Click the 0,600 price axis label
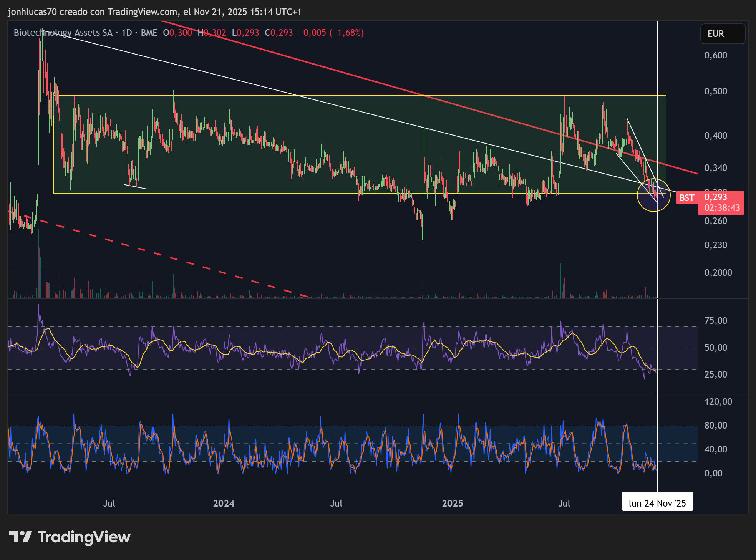The image size is (756, 560). [x=715, y=55]
